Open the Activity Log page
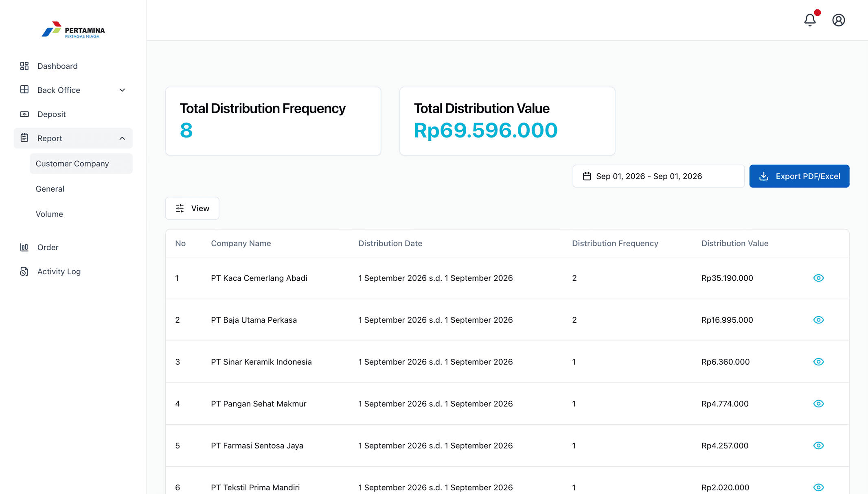868x494 pixels. 73,271
